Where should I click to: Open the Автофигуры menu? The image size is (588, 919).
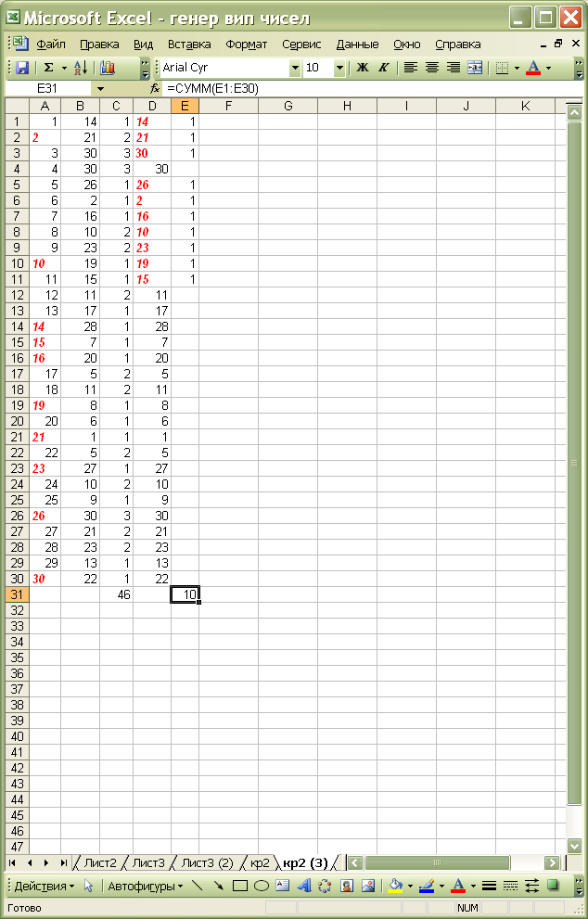(x=146, y=887)
